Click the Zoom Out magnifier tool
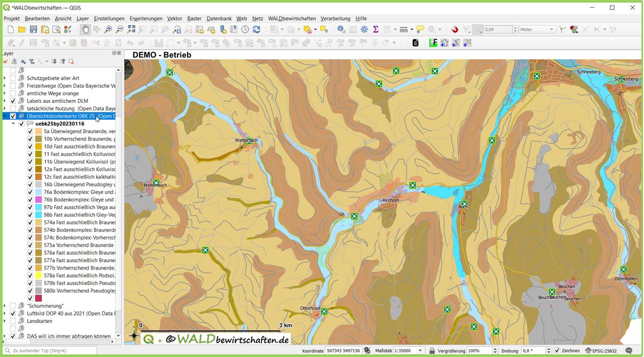The image size is (644, 357). coord(120,30)
